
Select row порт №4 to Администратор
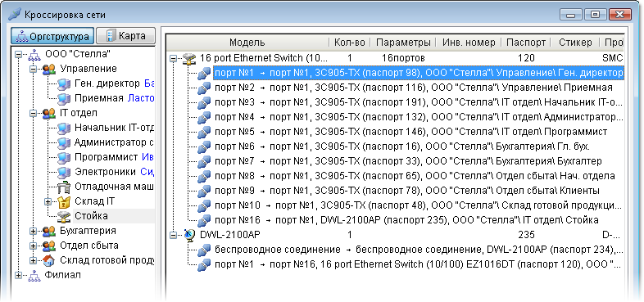point(419,117)
